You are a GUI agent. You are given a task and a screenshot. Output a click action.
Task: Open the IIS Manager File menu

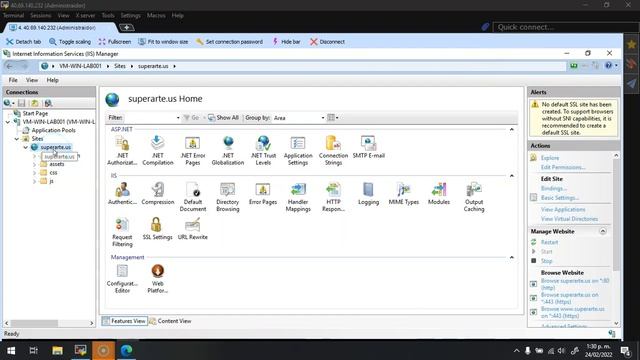pos(13,80)
